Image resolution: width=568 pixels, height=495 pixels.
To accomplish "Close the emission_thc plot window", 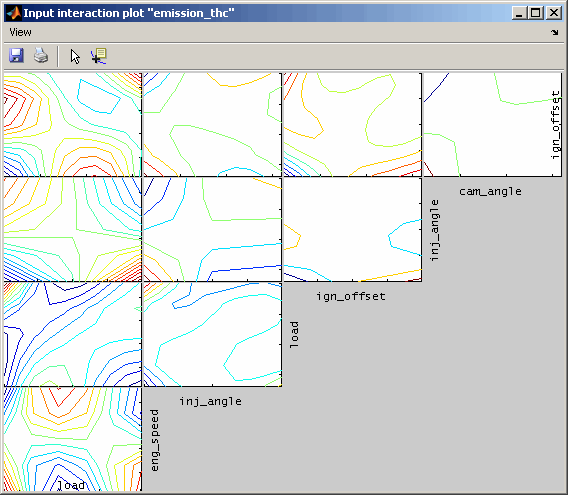I will (554, 13).
